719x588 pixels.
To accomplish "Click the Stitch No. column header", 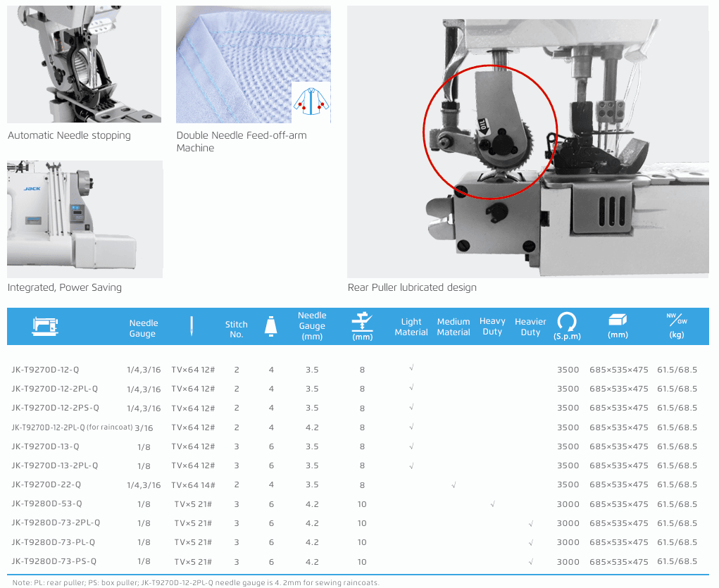I will point(237,329).
